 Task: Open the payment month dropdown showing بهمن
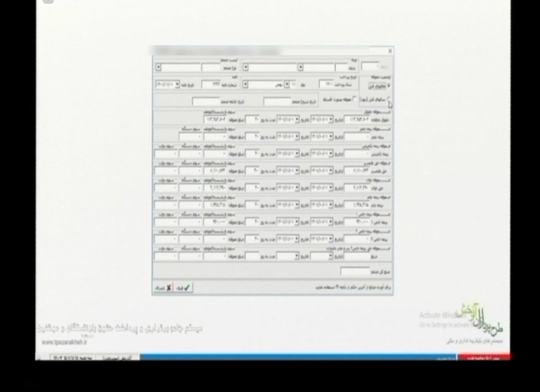tap(245, 85)
